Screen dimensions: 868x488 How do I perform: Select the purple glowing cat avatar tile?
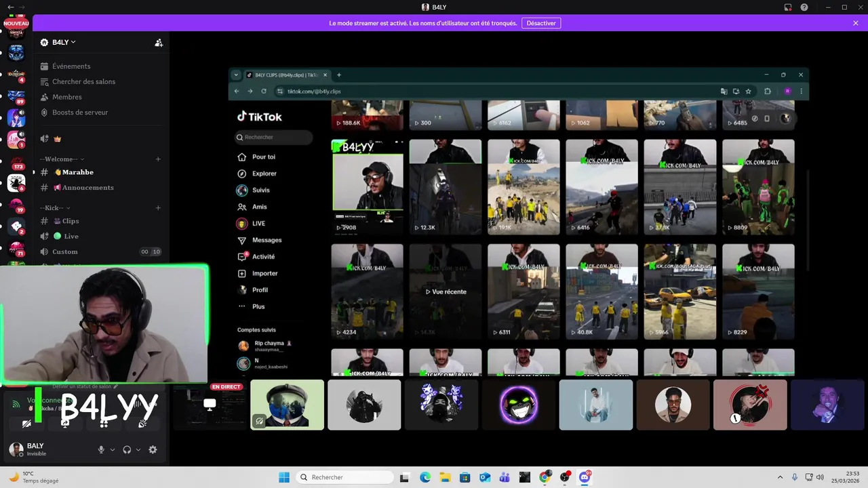(519, 405)
